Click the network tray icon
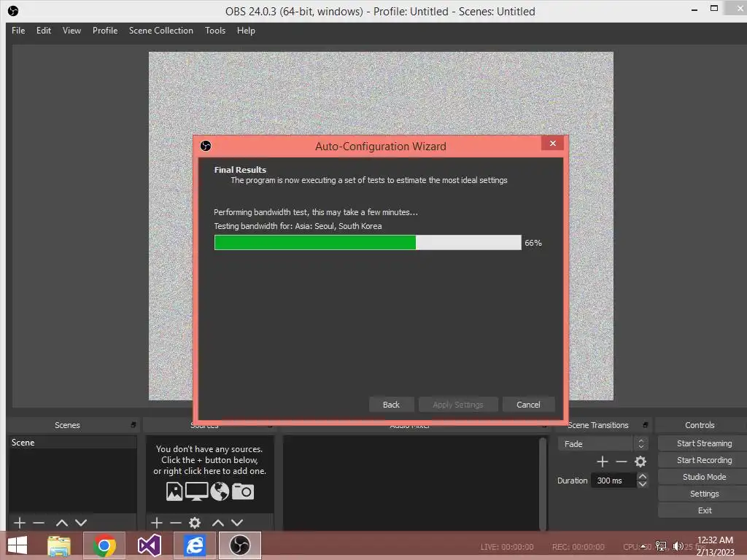 pos(661,545)
